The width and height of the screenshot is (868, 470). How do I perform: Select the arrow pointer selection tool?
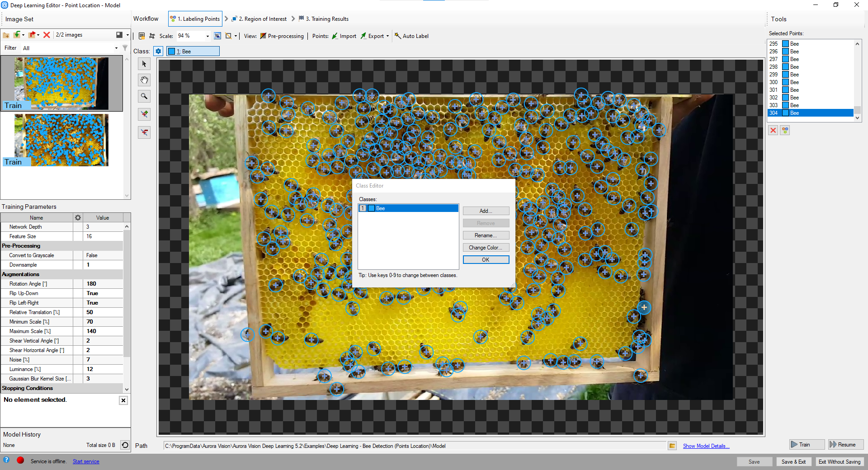tap(144, 64)
